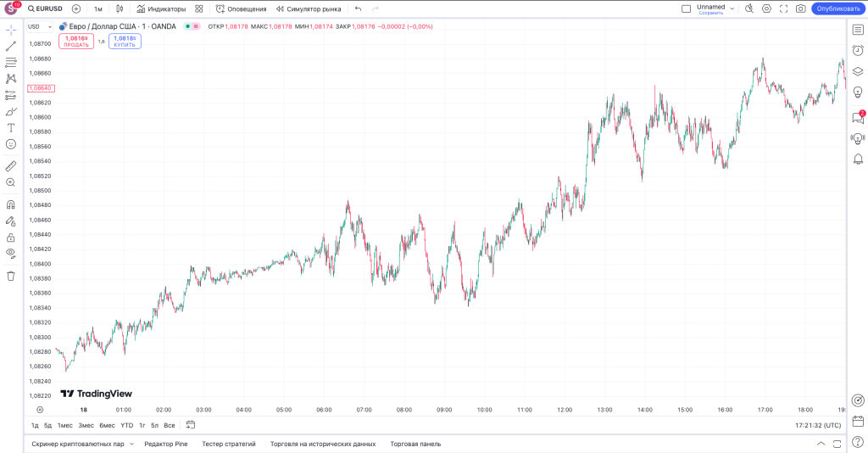The image size is (868, 453).
Task: Lock all drawing tools
Action: pos(10,238)
